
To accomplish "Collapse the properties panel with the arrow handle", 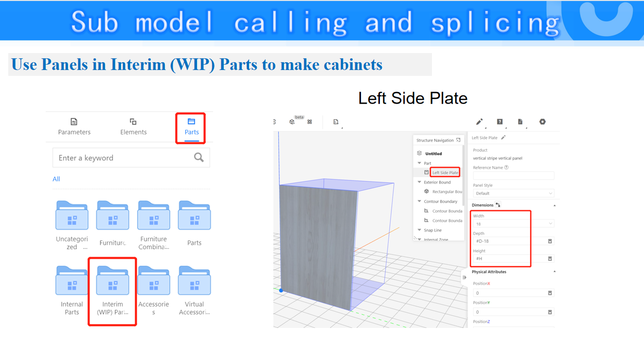I will [x=465, y=277].
